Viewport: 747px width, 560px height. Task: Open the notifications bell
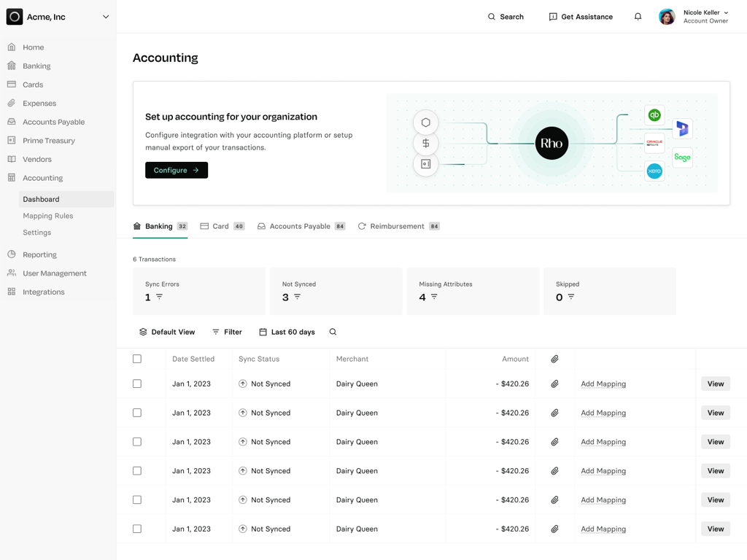click(638, 17)
